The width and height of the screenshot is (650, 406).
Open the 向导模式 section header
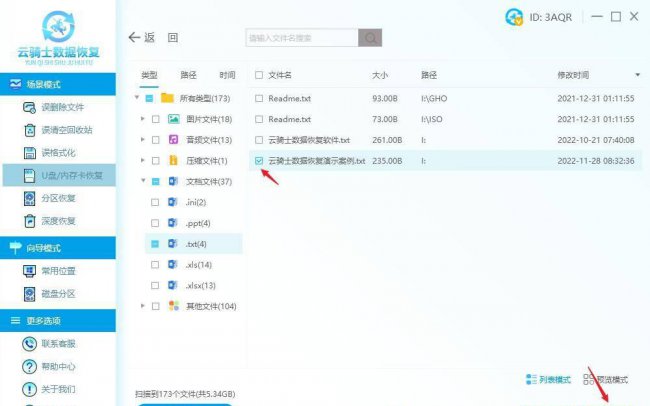click(58, 248)
